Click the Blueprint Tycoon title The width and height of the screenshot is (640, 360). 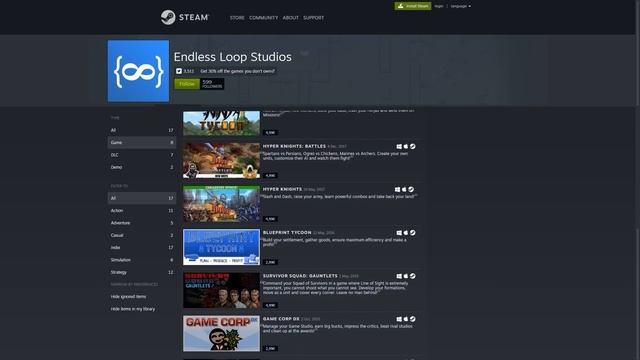click(x=287, y=233)
